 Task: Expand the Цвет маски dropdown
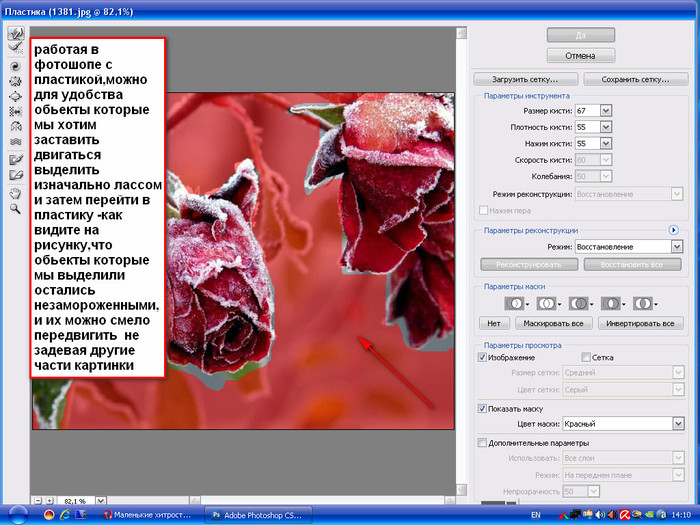pos(677,424)
